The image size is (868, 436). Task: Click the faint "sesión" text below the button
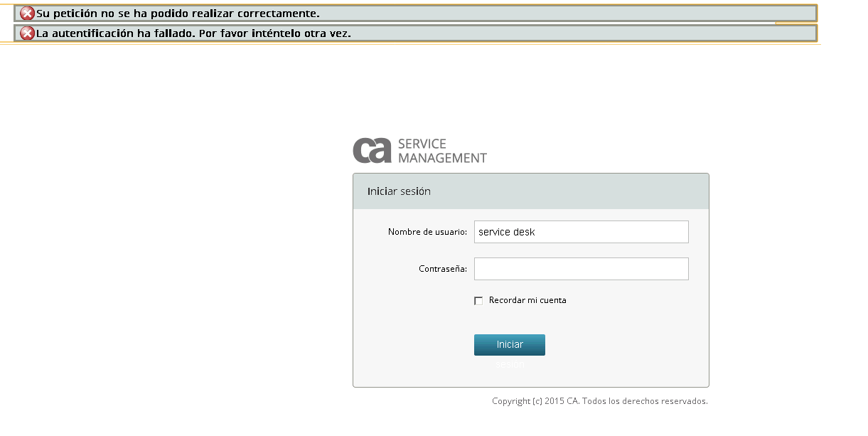tap(510, 363)
